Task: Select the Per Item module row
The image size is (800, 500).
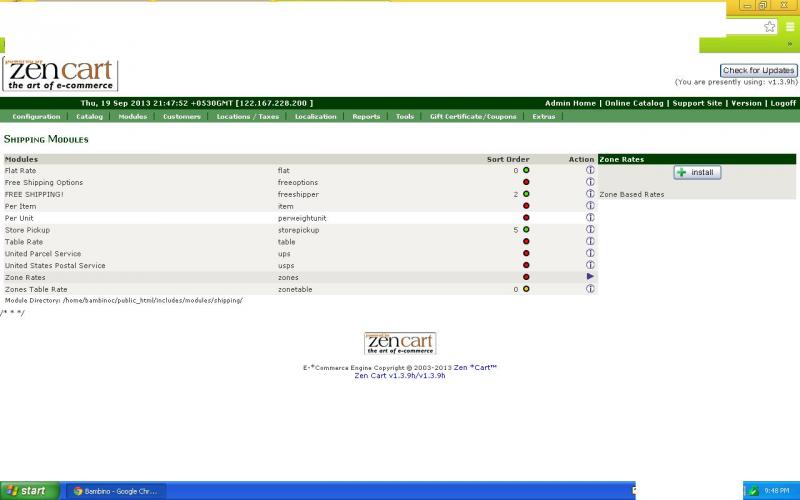Action: (x=301, y=206)
